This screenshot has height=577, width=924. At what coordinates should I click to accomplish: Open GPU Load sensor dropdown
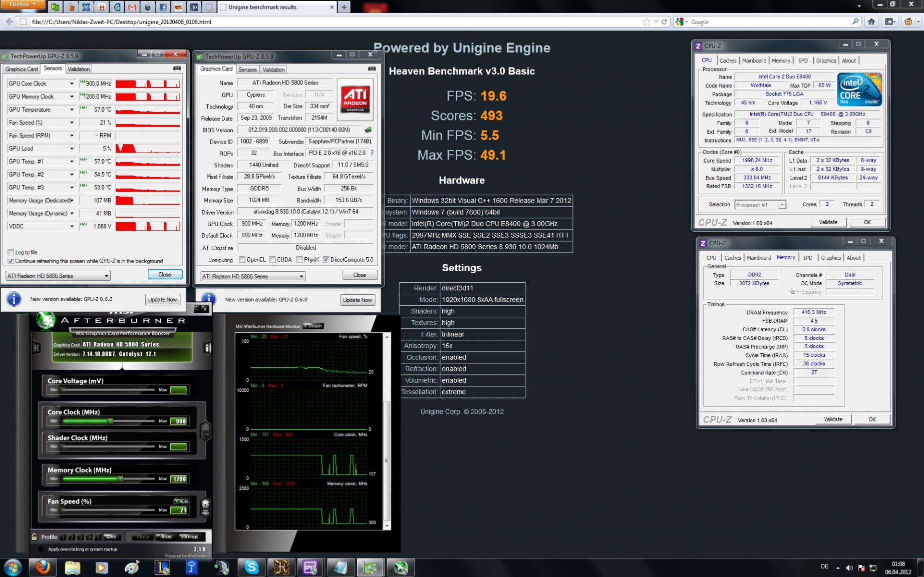pyautogui.click(x=72, y=149)
